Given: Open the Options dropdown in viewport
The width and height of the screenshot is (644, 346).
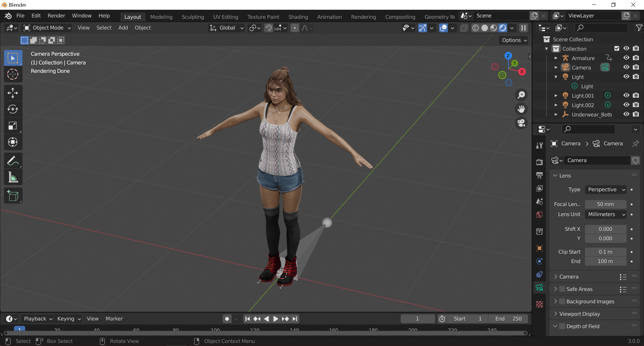Looking at the screenshot, I should tap(514, 40).
